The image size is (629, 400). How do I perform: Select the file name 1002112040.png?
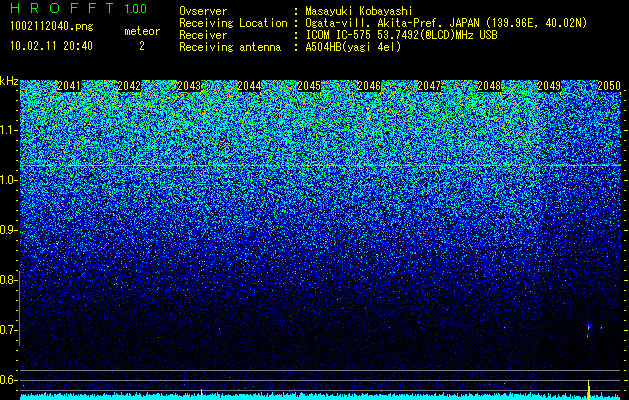point(52,27)
